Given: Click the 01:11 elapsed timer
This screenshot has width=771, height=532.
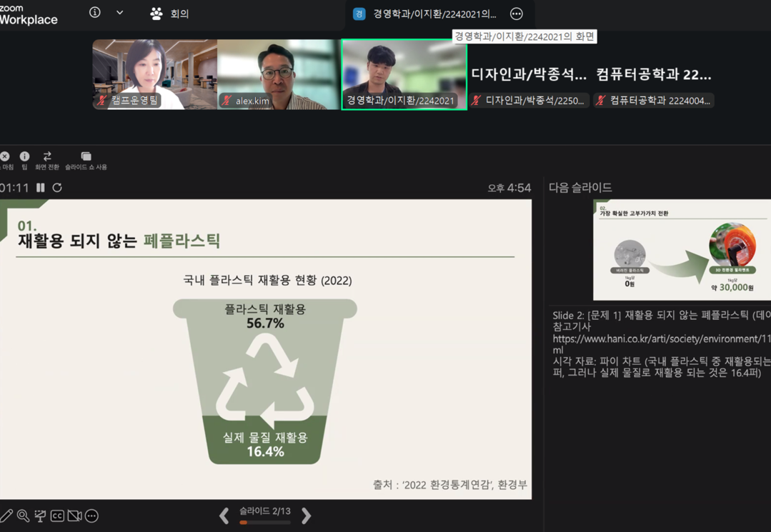Looking at the screenshot, I should [x=14, y=188].
